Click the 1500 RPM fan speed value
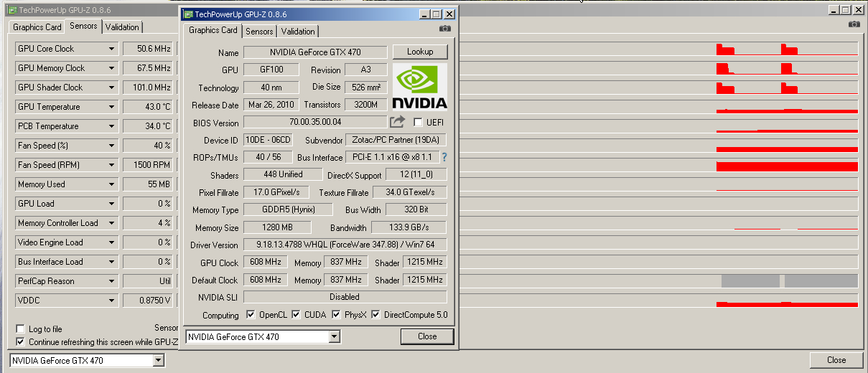 (x=149, y=165)
